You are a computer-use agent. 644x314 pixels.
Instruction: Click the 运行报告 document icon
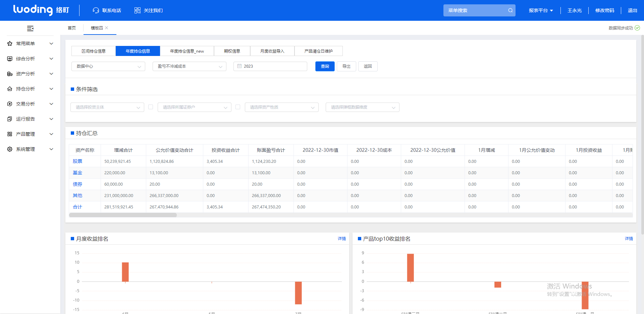(10, 119)
